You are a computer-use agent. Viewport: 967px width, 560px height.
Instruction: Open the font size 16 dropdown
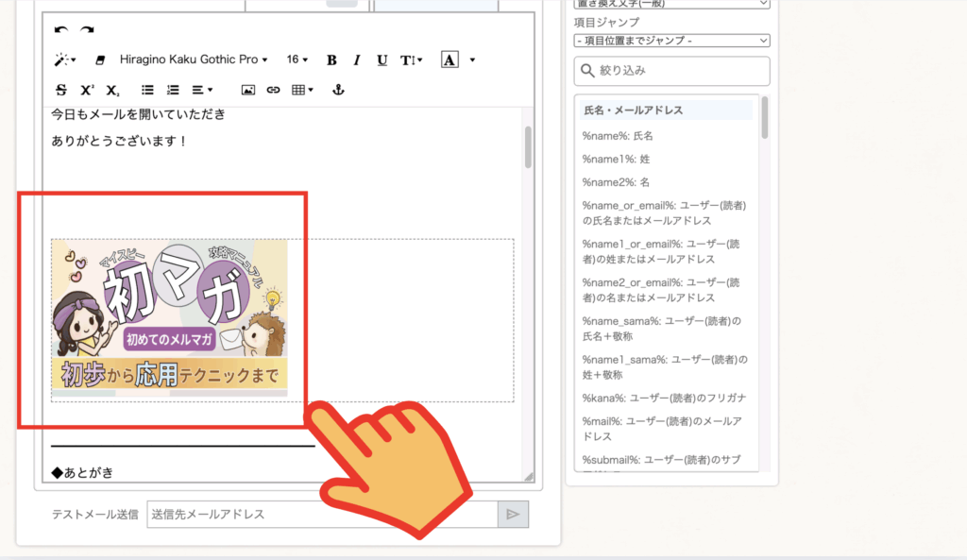(x=297, y=59)
